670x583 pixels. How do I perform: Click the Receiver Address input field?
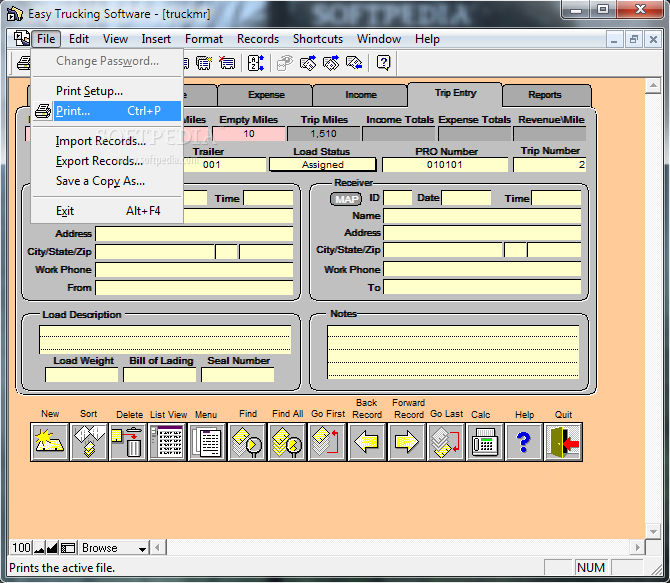(x=482, y=233)
